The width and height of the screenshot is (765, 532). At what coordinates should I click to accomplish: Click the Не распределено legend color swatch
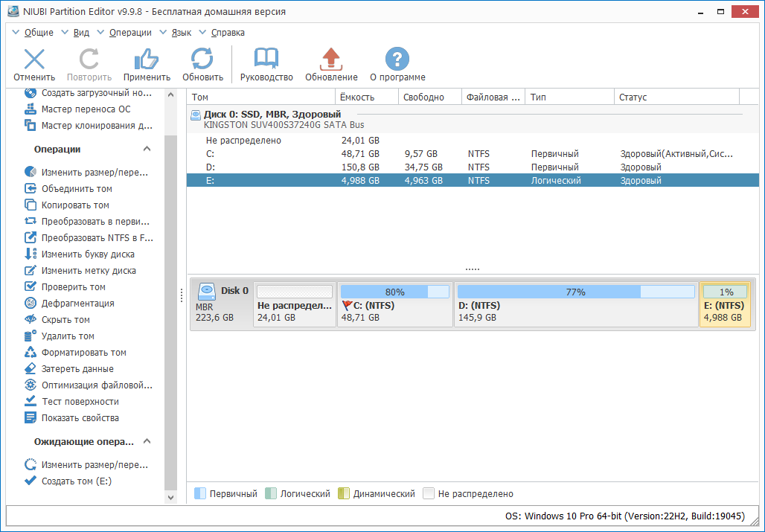[x=429, y=494]
